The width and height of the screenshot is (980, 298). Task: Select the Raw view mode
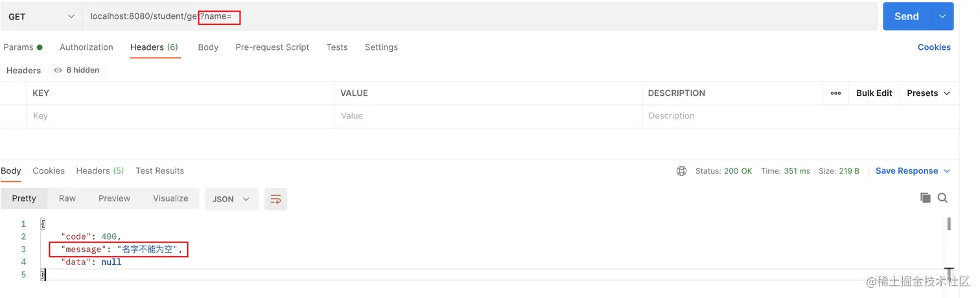[67, 199]
